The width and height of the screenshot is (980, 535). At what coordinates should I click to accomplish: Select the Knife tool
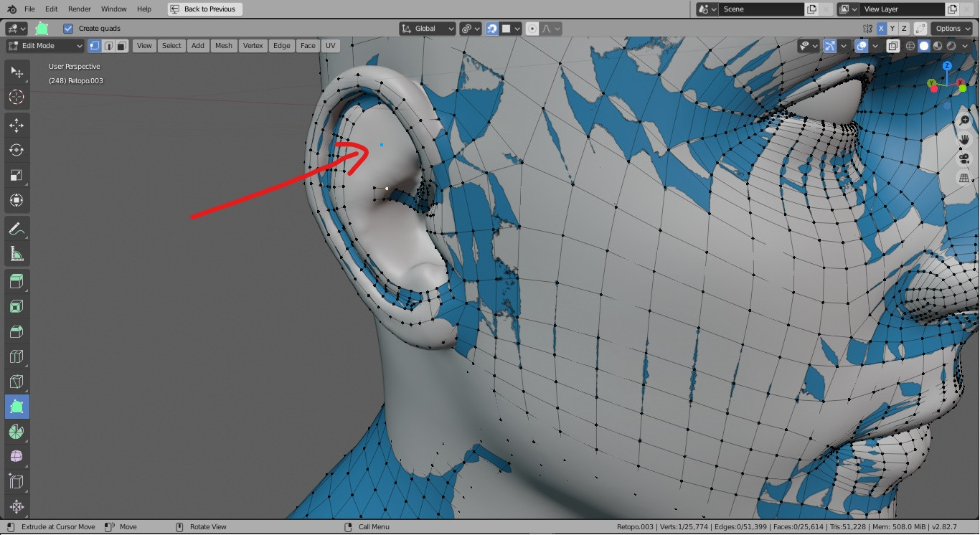click(x=17, y=382)
